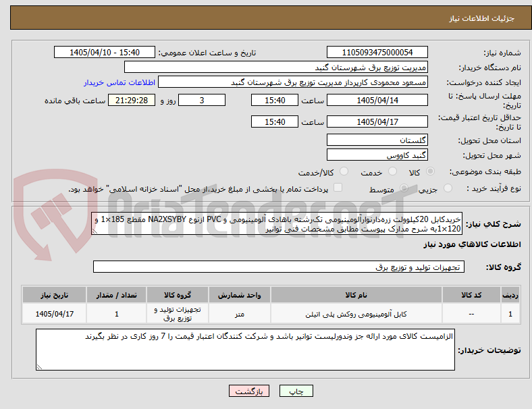Image resolution: width=532 pixels, height=409 pixels.
Task: Click the کد کالا column header
Action: pyautogui.click(x=471, y=295)
